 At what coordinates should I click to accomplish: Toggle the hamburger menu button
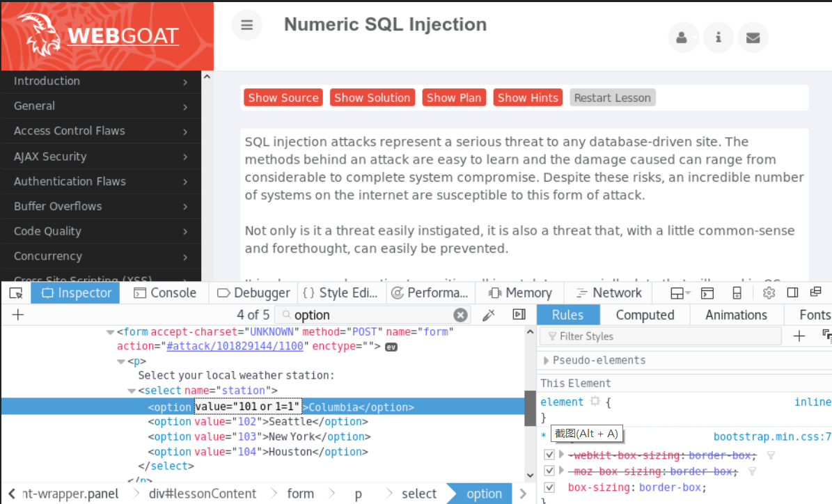[246, 25]
